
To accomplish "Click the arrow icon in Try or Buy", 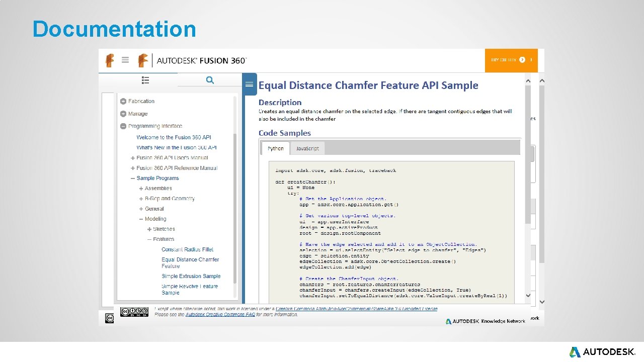I will point(522,60).
